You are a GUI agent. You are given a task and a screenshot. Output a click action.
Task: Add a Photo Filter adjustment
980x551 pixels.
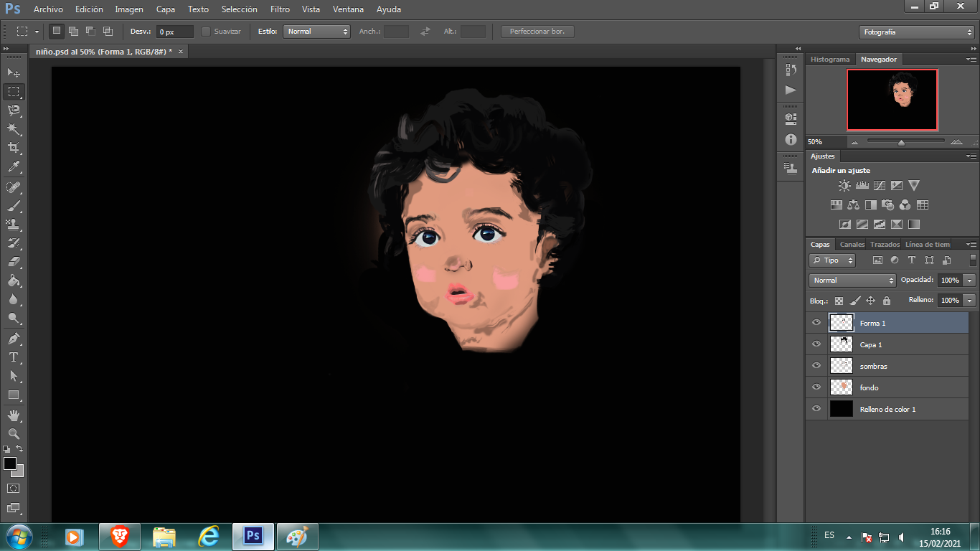(x=887, y=204)
